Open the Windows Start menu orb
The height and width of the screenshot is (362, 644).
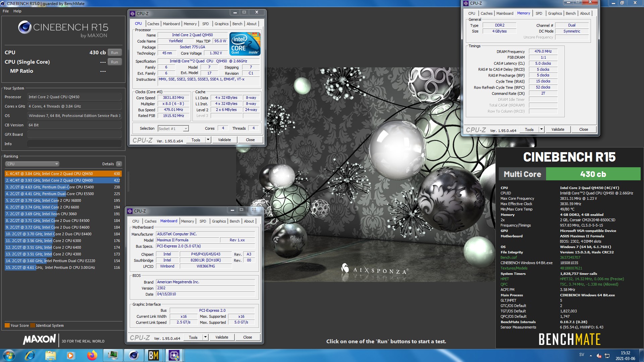tap(9, 355)
